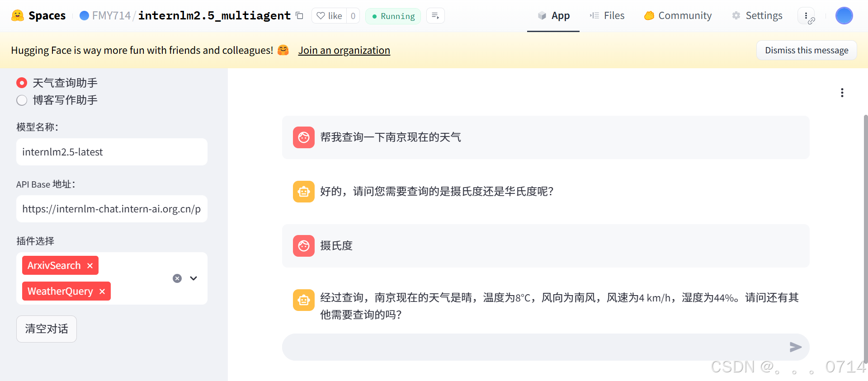View the like count 0
The height and width of the screenshot is (381, 868).
click(353, 16)
